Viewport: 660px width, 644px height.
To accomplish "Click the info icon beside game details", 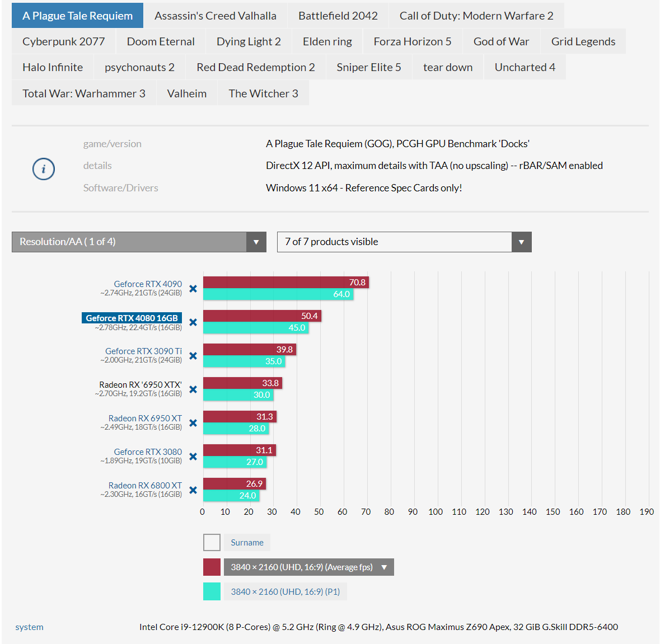I will pyautogui.click(x=43, y=169).
